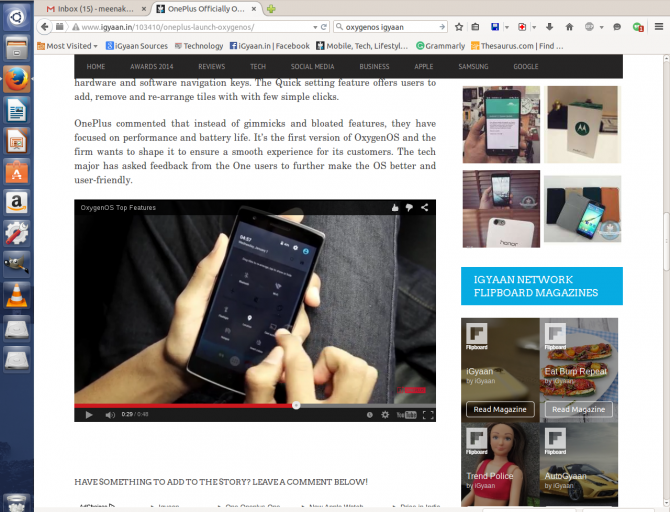670x512 pixels.
Task: Share the video using the share icon
Action: click(425, 207)
